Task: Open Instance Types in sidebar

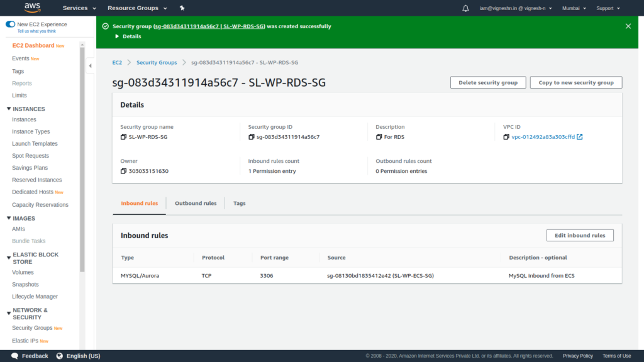Action: click(31, 131)
